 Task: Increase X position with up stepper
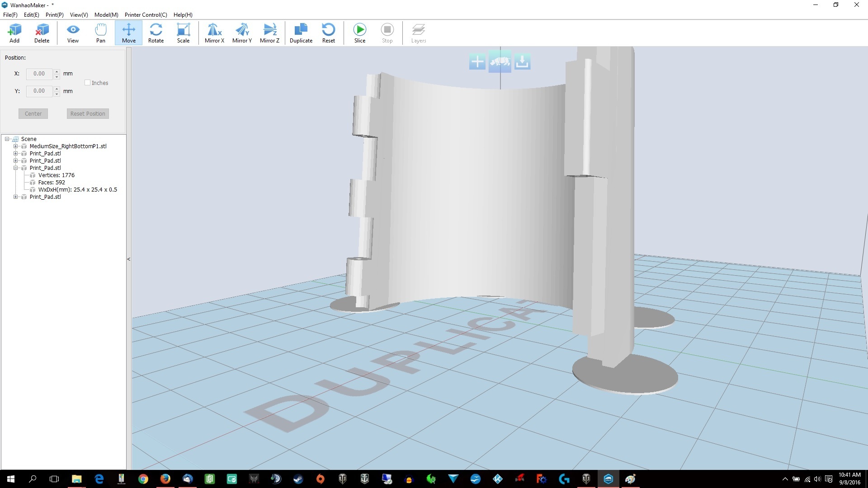coord(57,71)
